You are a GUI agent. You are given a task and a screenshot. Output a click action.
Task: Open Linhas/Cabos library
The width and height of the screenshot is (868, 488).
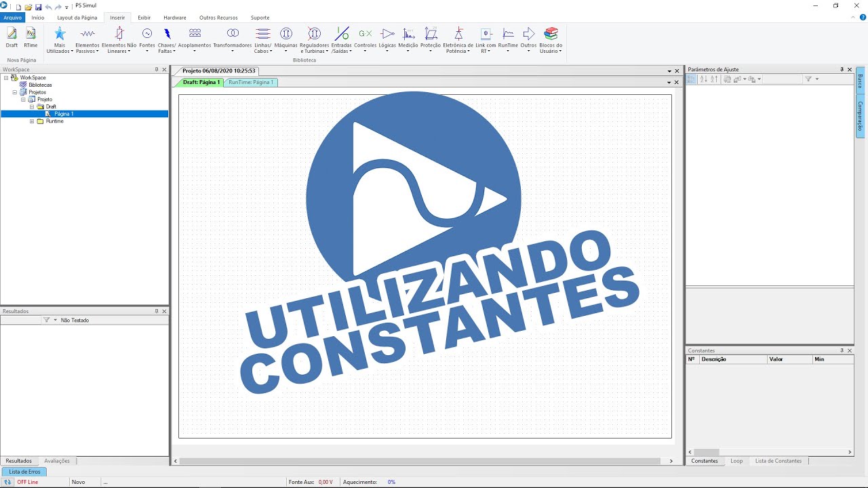263,40
